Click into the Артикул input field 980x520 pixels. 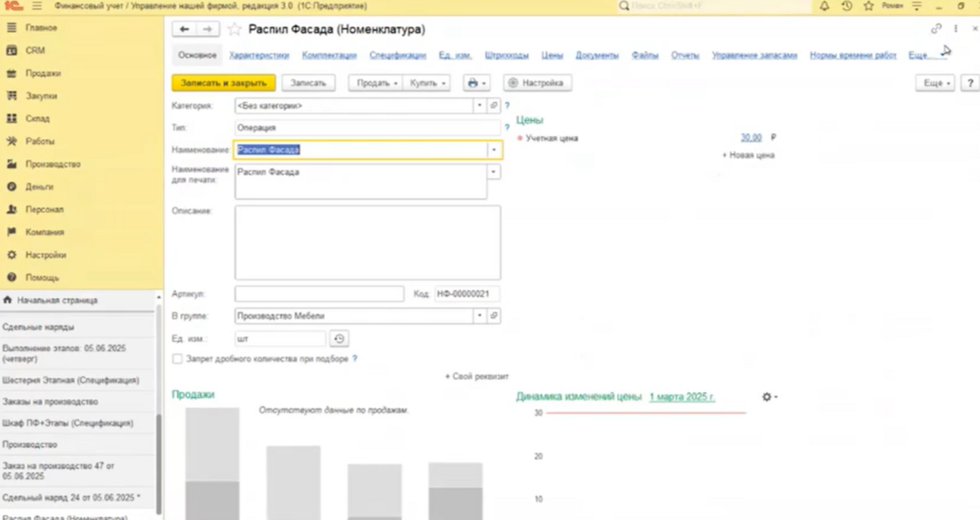319,294
